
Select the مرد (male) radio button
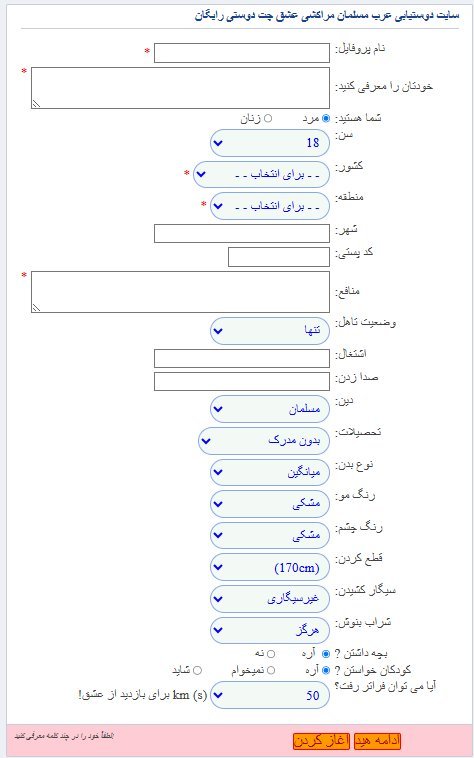coord(326,118)
